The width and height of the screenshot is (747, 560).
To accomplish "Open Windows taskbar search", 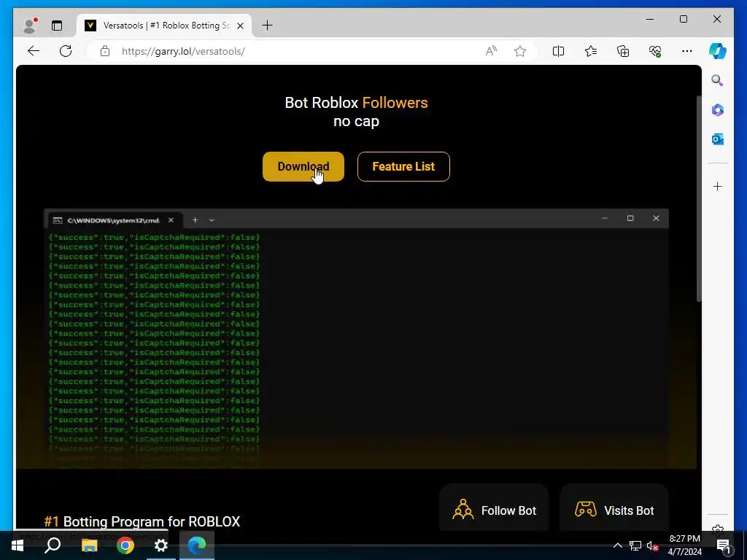I will (53, 545).
